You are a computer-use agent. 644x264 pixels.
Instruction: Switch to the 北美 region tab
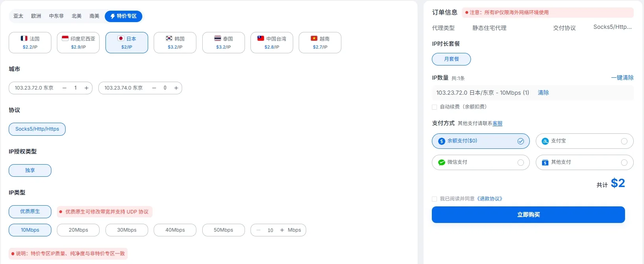point(76,16)
